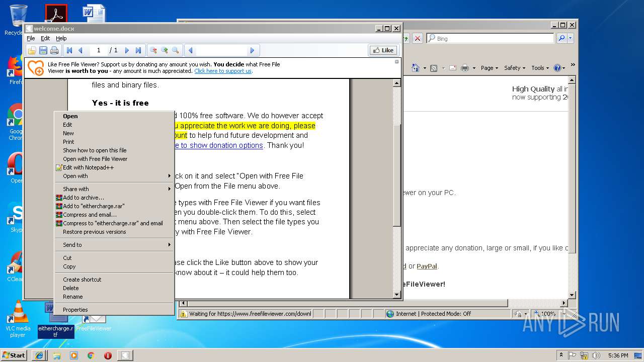The width and height of the screenshot is (644, 362).
Task: Click the search magnifier button in Internet Explorer
Action: (561, 38)
